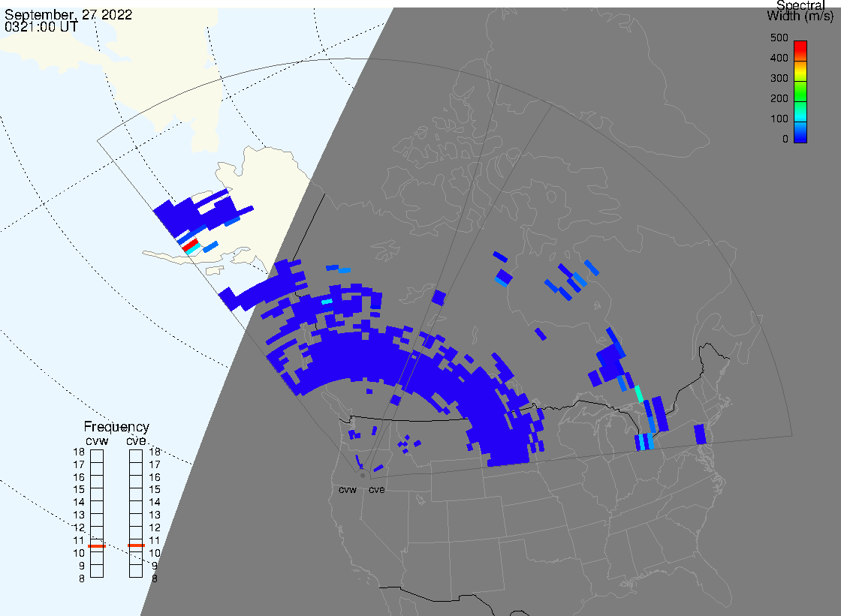Click the spectral width color bar
The width and height of the screenshot is (841, 616).
click(800, 92)
